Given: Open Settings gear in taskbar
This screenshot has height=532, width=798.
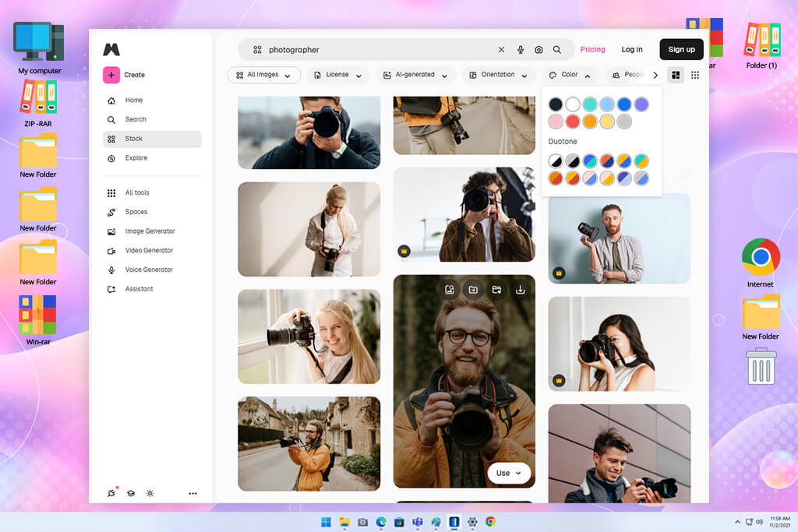Looking at the screenshot, I should coord(472,522).
